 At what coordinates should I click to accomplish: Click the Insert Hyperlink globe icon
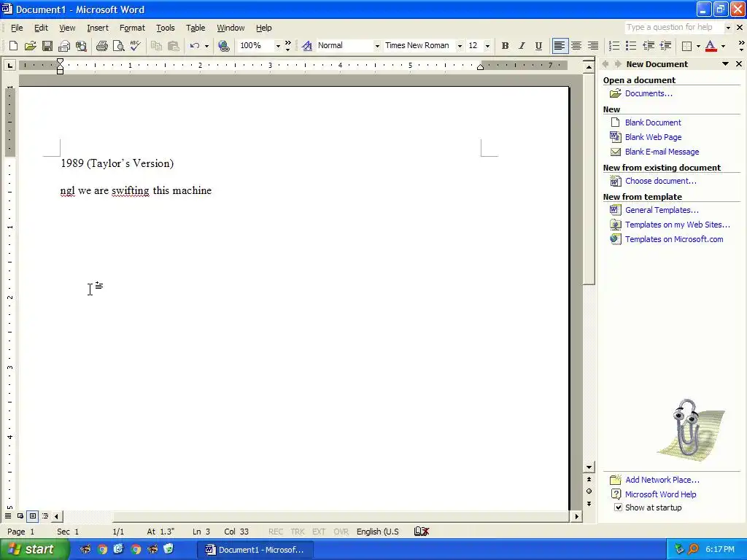pyautogui.click(x=223, y=46)
